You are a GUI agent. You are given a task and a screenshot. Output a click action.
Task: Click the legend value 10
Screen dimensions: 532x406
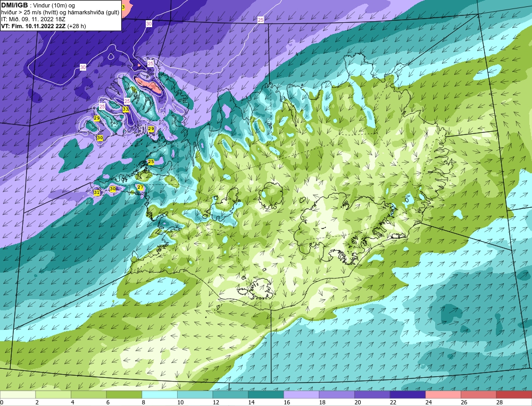click(x=180, y=402)
